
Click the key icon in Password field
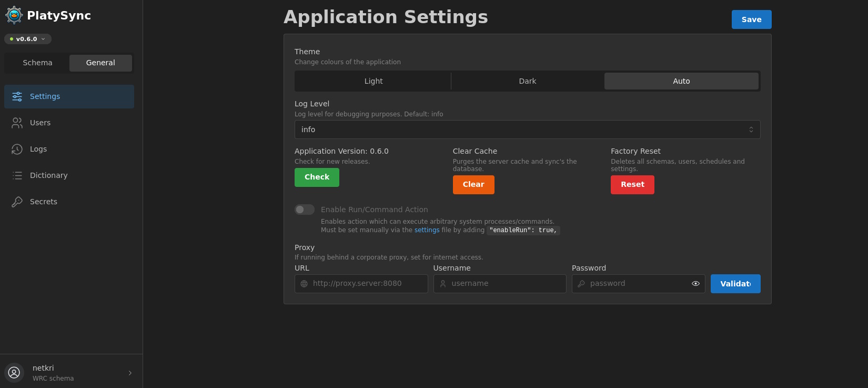(581, 284)
